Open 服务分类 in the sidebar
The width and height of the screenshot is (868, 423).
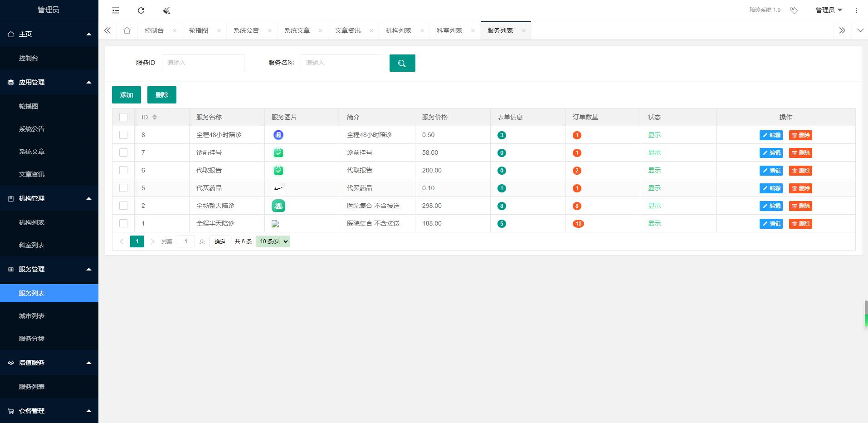pyautogui.click(x=49, y=339)
